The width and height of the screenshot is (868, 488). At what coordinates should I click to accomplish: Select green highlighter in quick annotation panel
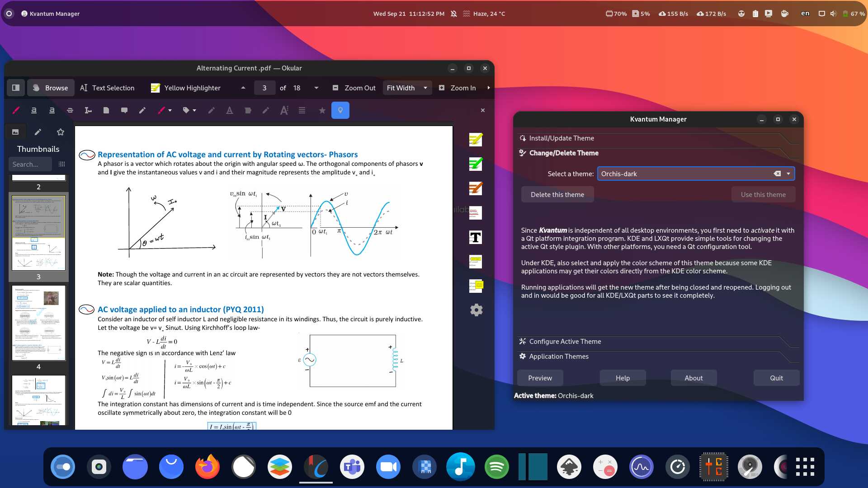point(476,164)
